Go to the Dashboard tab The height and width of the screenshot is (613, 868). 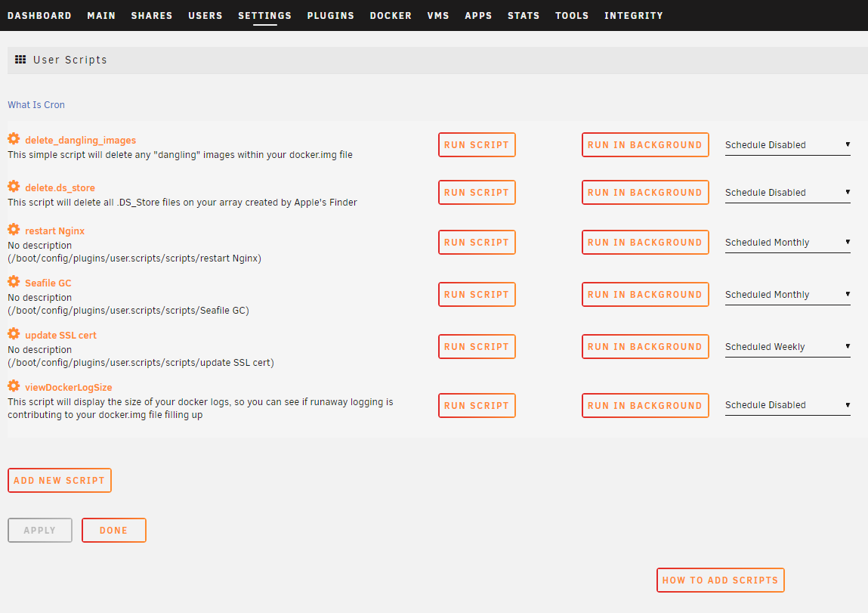click(x=39, y=16)
